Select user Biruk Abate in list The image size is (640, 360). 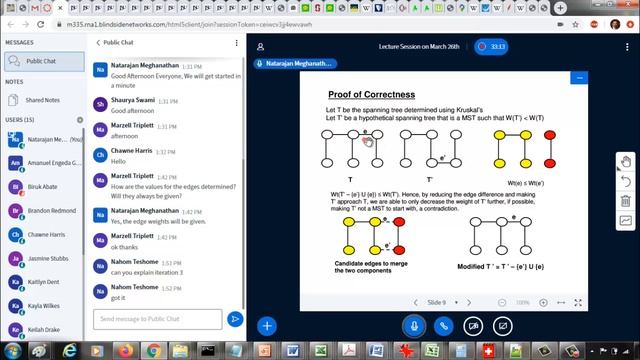tap(44, 187)
